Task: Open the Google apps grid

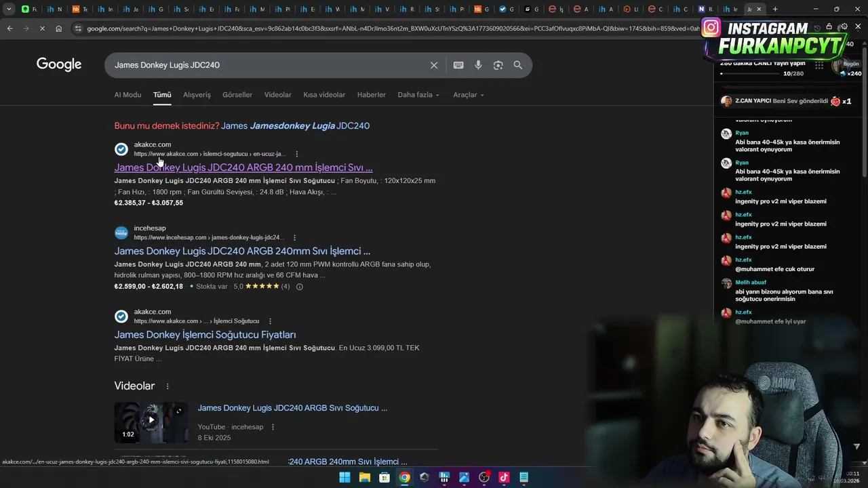Action: coord(819,66)
